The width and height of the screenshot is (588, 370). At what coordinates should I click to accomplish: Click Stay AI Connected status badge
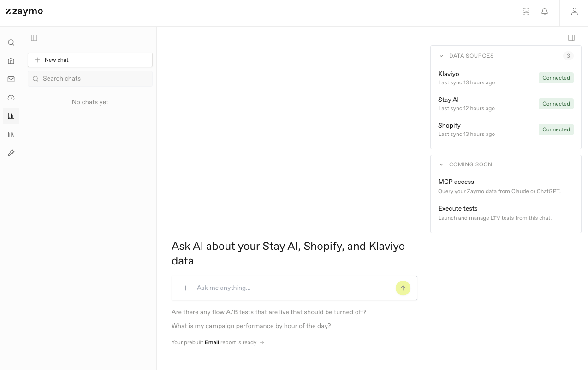click(556, 104)
